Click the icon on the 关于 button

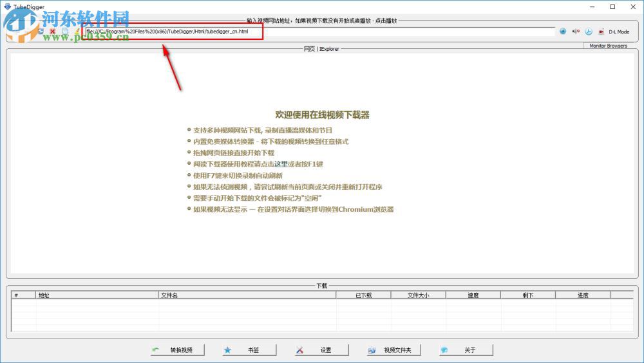(444, 350)
